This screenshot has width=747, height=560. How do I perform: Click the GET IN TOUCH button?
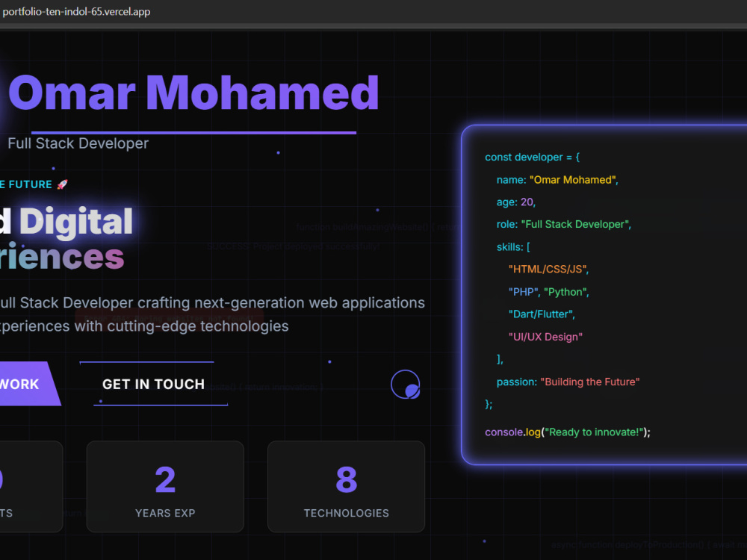(153, 385)
